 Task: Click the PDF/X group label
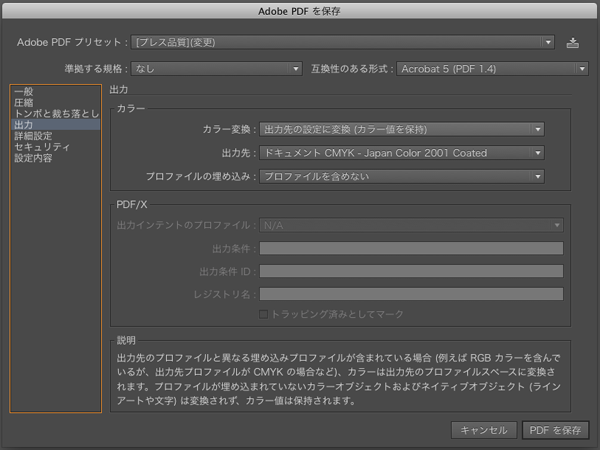point(132,204)
